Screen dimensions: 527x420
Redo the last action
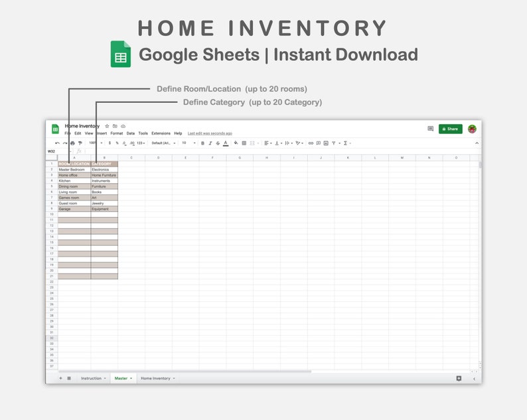(65, 143)
